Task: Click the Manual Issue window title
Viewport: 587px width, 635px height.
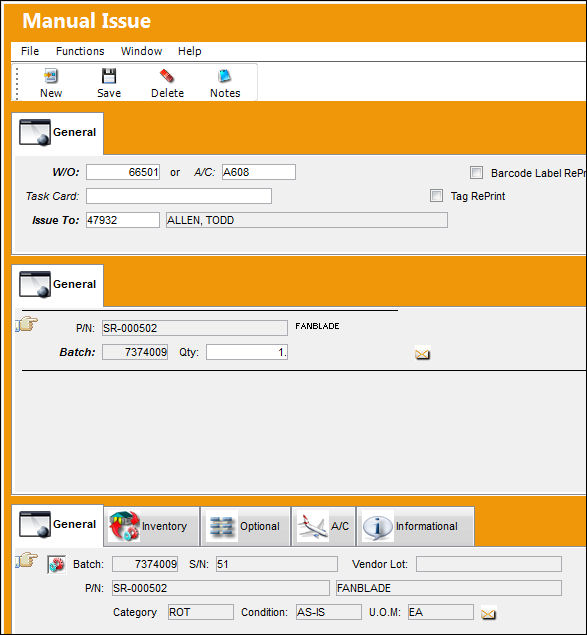Action: (x=86, y=21)
